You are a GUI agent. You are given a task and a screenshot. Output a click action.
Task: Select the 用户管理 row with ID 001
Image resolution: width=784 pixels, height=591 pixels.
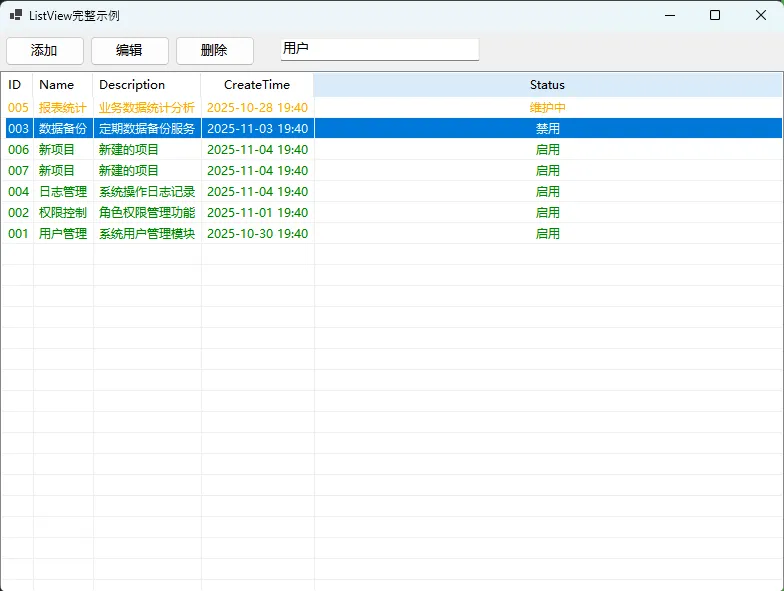click(x=62, y=233)
